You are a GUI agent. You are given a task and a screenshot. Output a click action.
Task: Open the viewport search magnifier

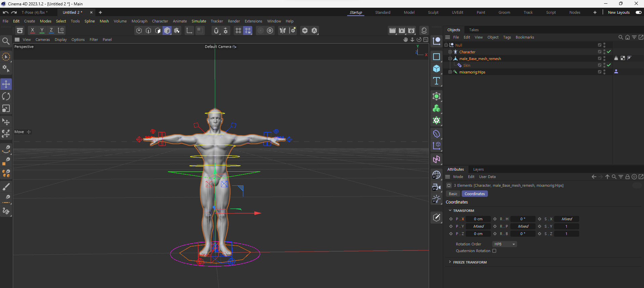(6, 41)
